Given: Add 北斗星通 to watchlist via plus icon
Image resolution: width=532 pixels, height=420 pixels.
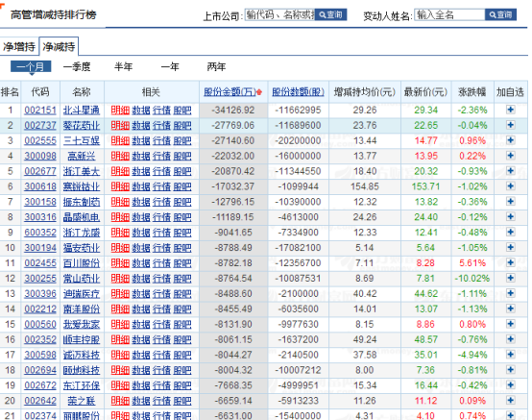Looking at the screenshot, I should pyautogui.click(x=510, y=110).
